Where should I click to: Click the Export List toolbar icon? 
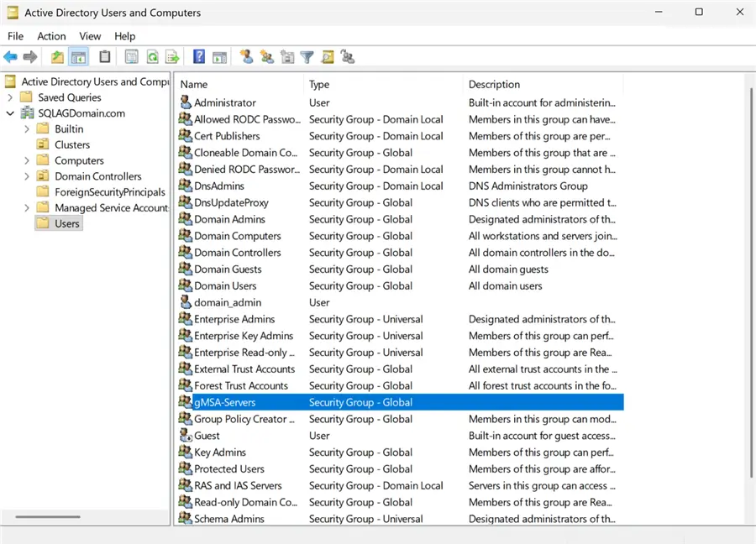click(x=172, y=57)
